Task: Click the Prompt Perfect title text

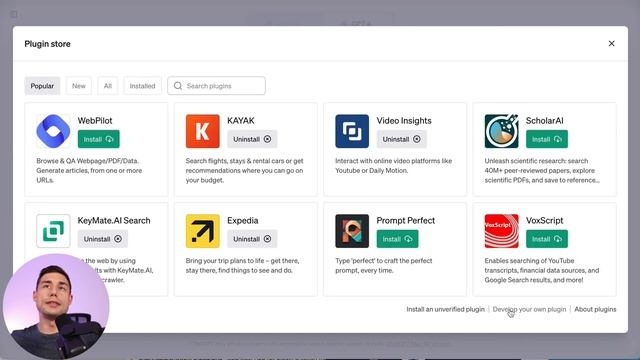Action: pyautogui.click(x=405, y=220)
